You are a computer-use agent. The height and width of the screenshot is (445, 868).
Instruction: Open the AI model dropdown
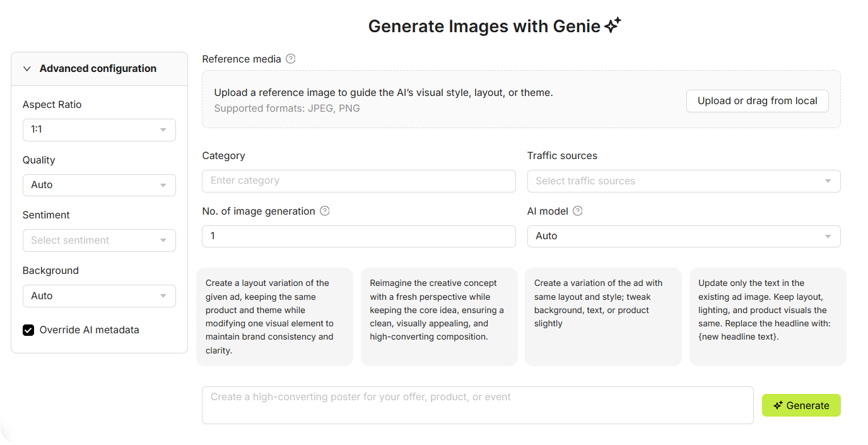(x=683, y=236)
